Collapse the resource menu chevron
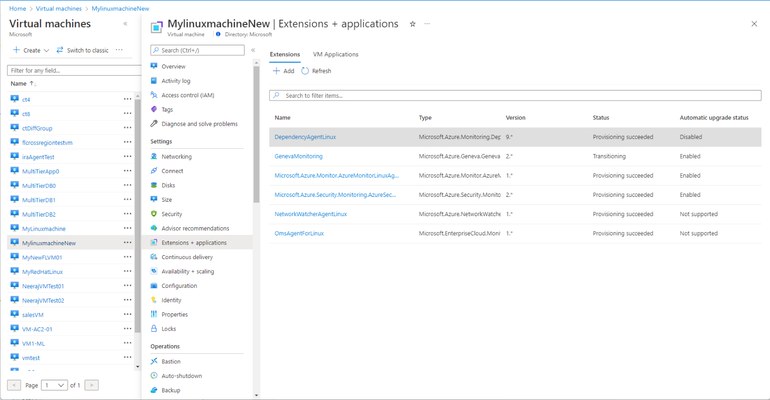This screenshot has height=400, width=770. pyautogui.click(x=253, y=50)
